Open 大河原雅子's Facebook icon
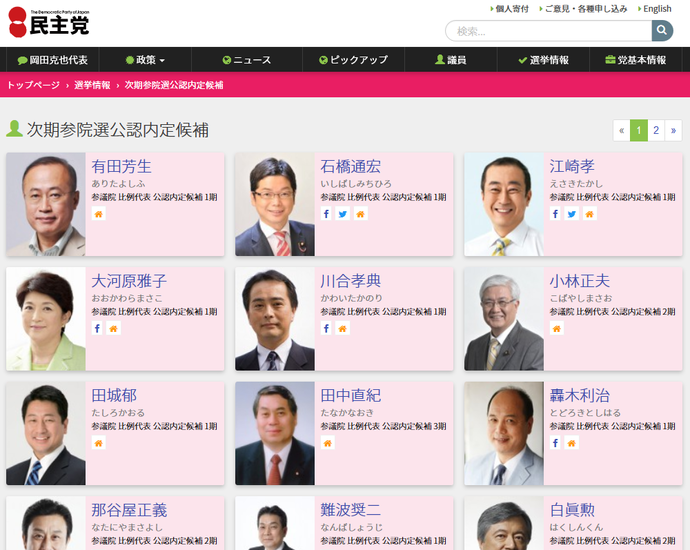This screenshot has height=550, width=690. click(97, 328)
